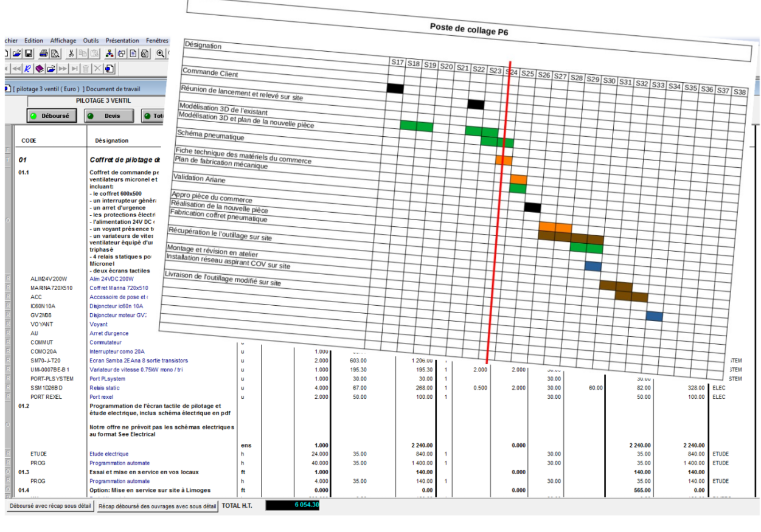
Task: Click the tree structure diagram icon
Action: pos(109,54)
